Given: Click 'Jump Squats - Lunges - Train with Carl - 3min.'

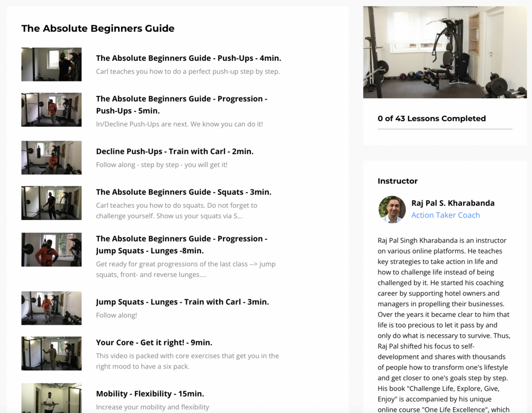Looking at the screenshot, I should 182,302.
